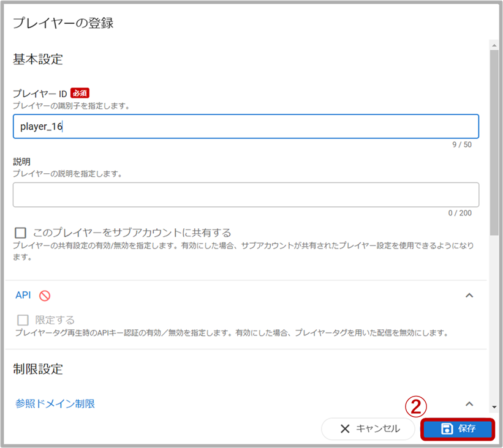
Task: Open the API section link
Action: pos(23,295)
